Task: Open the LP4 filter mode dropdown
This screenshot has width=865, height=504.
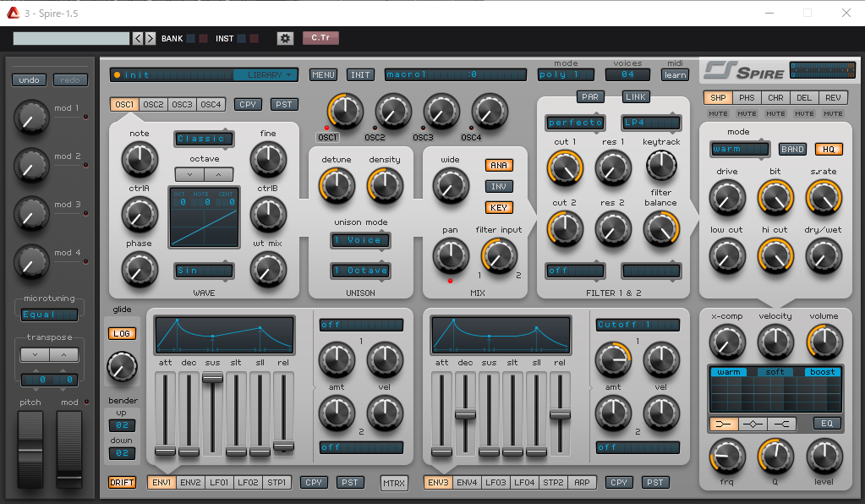Action: (652, 123)
